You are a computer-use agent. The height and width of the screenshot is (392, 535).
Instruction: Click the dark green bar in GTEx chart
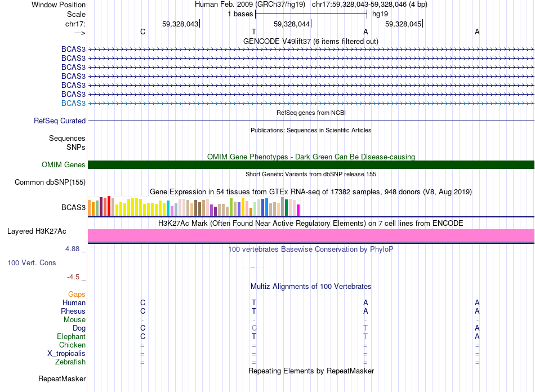click(x=286, y=207)
